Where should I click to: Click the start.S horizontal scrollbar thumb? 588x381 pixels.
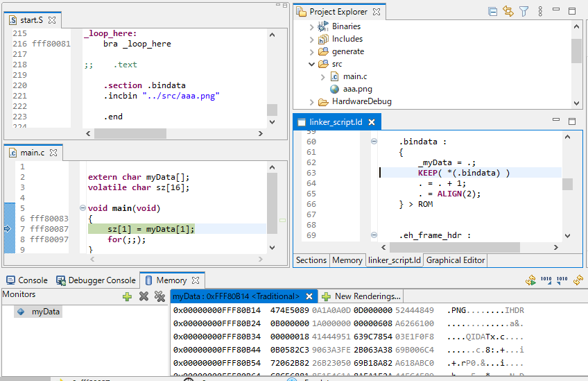pos(130,134)
